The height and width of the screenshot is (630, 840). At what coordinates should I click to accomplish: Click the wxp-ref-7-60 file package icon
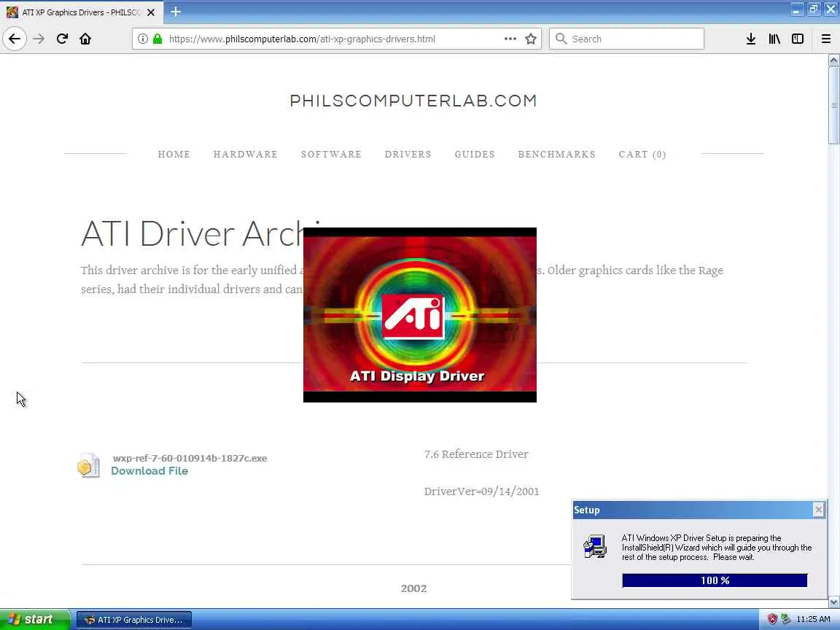88,465
